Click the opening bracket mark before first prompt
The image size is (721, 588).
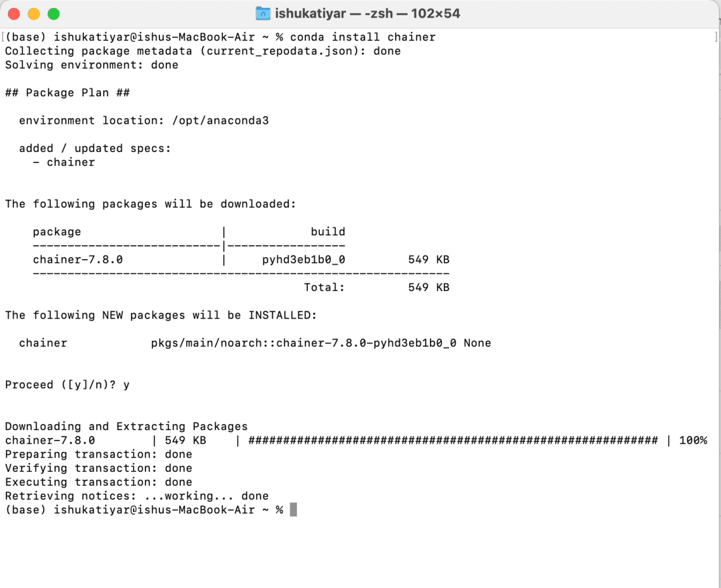3,37
